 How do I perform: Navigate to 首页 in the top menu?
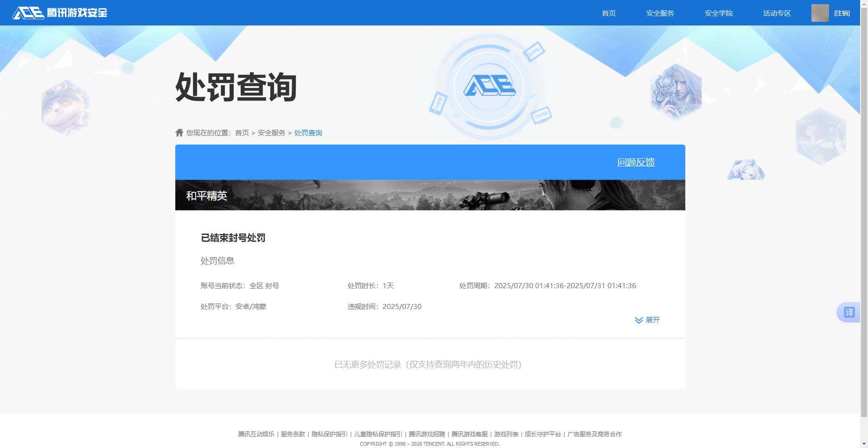(608, 13)
